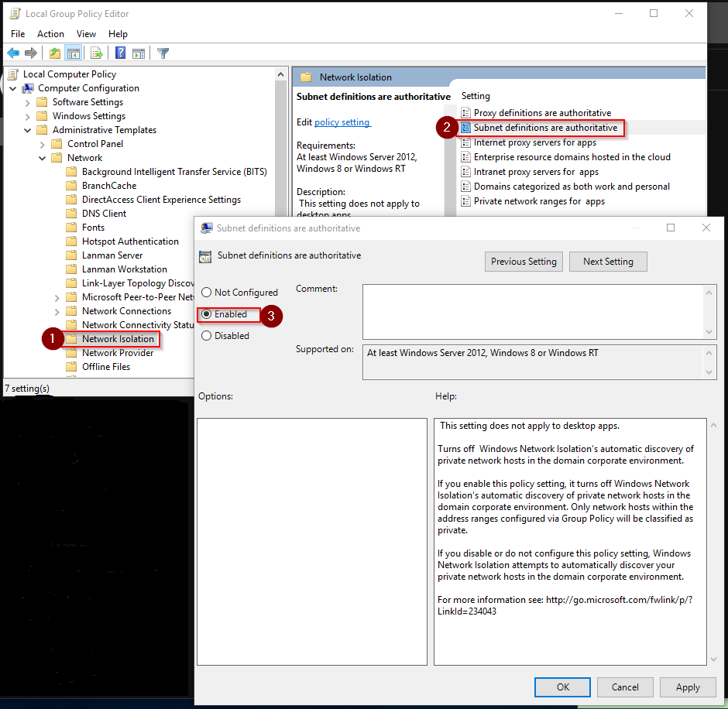Viewport: 728px width, 709px height.
Task: Click the Export List toolbar icon
Action: pyautogui.click(x=97, y=53)
